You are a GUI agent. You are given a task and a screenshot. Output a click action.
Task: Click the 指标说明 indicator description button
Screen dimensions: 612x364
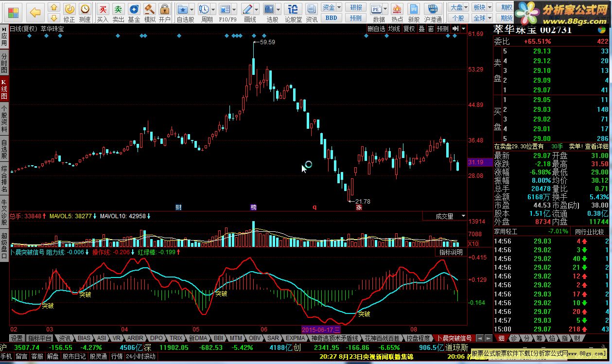coord(451,252)
